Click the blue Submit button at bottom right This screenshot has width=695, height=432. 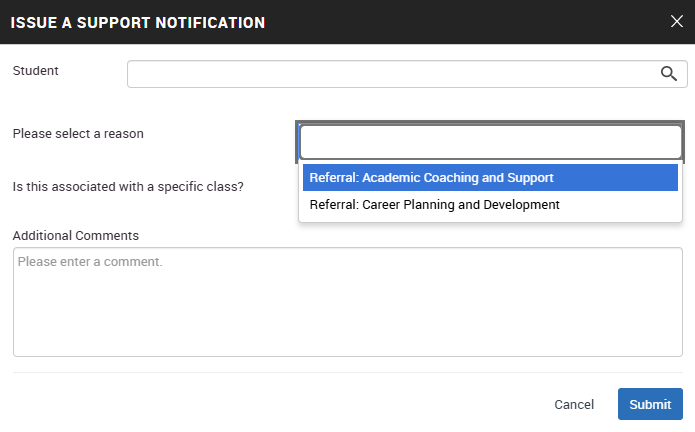tap(650, 404)
